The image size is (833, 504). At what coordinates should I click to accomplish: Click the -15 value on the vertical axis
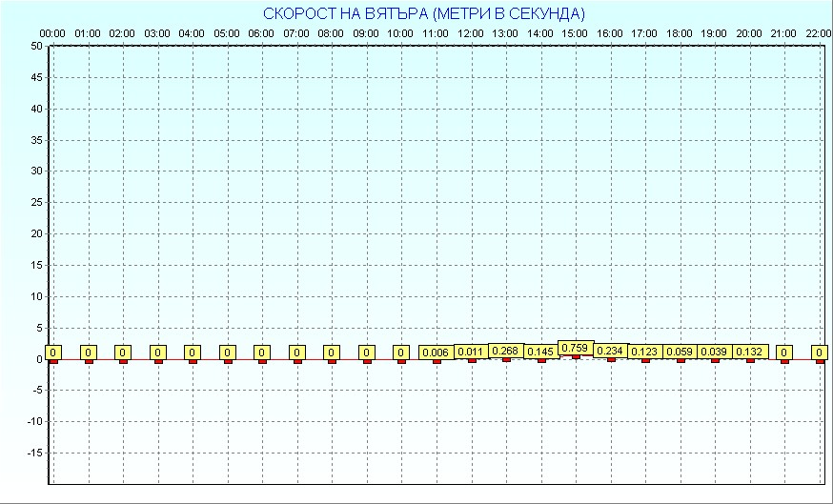[x=34, y=453]
